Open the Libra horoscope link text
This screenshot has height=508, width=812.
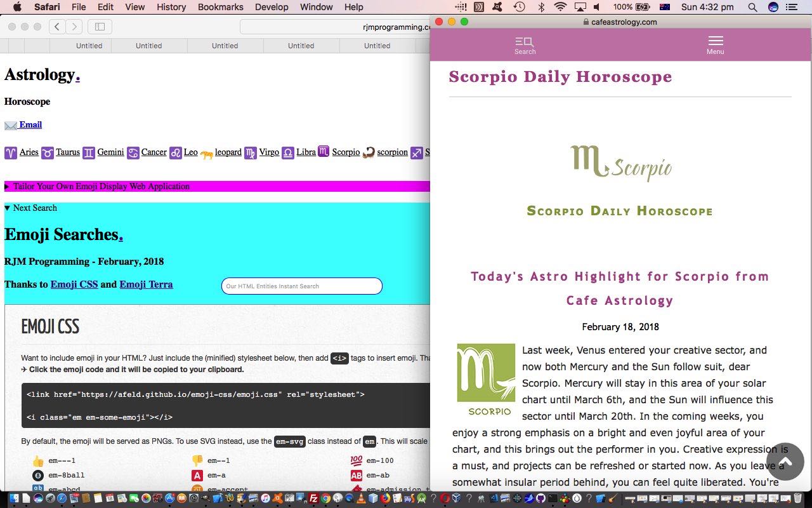pos(306,152)
